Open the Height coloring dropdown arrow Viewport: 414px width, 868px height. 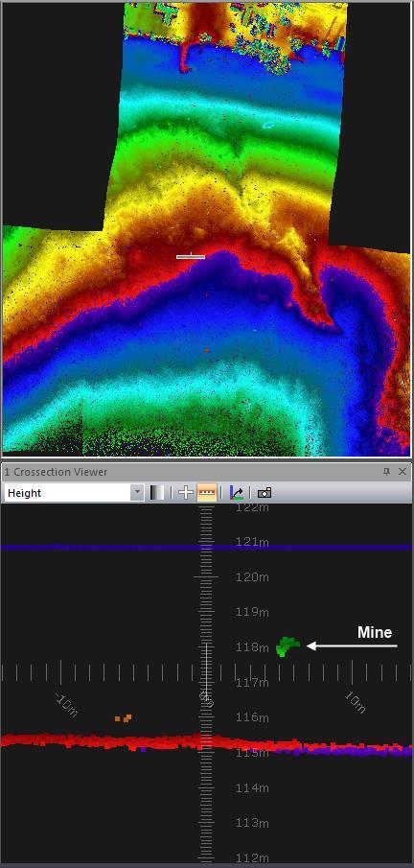pyautogui.click(x=137, y=493)
